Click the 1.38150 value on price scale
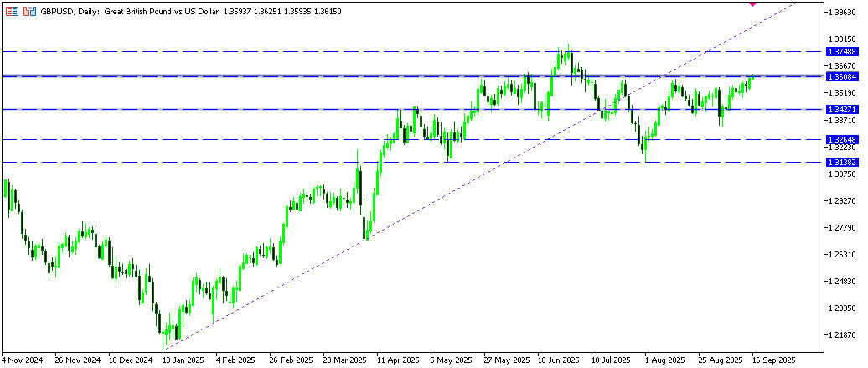868x368 pixels. point(842,39)
